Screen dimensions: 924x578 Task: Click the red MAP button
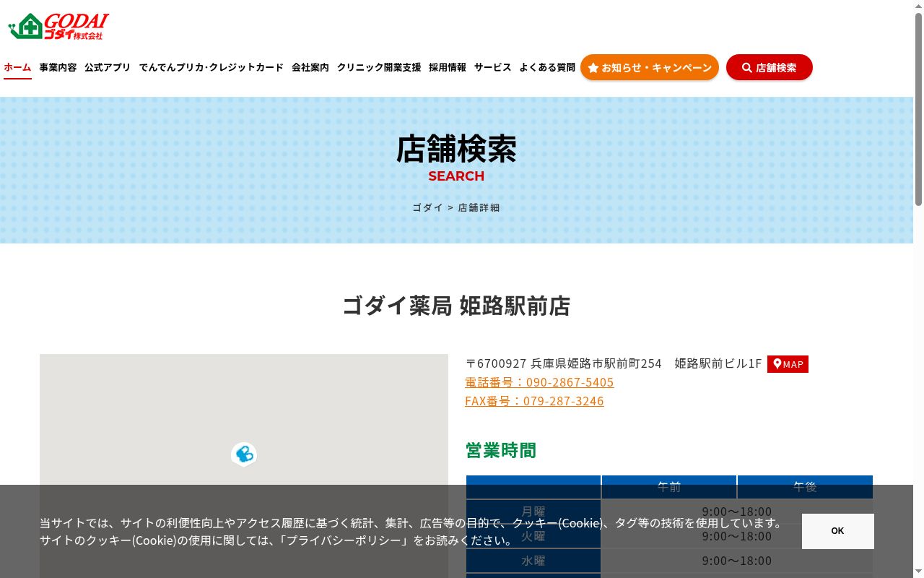tap(788, 364)
